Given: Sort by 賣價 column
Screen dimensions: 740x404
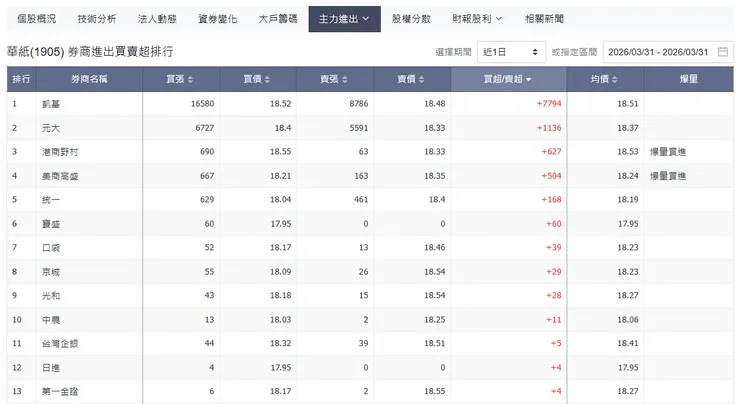Looking at the screenshot, I should coord(411,79).
